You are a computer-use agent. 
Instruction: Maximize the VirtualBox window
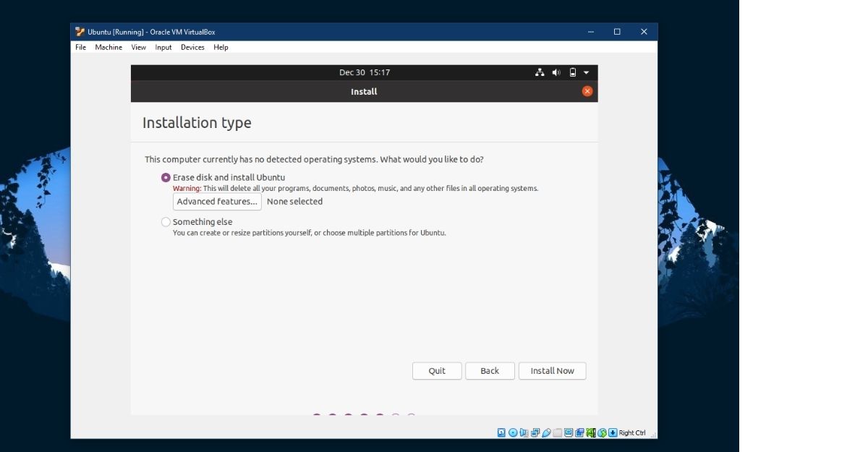point(617,32)
